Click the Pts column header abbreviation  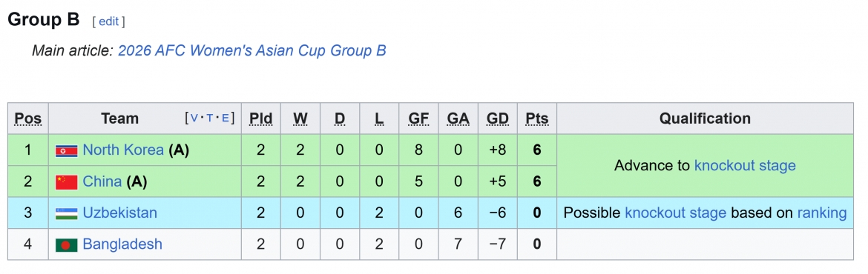537,118
